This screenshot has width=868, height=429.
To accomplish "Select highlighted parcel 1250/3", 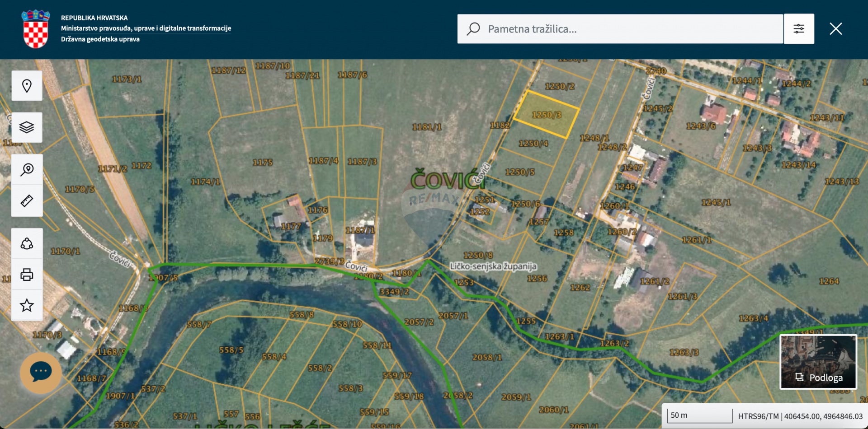I will pyautogui.click(x=546, y=115).
